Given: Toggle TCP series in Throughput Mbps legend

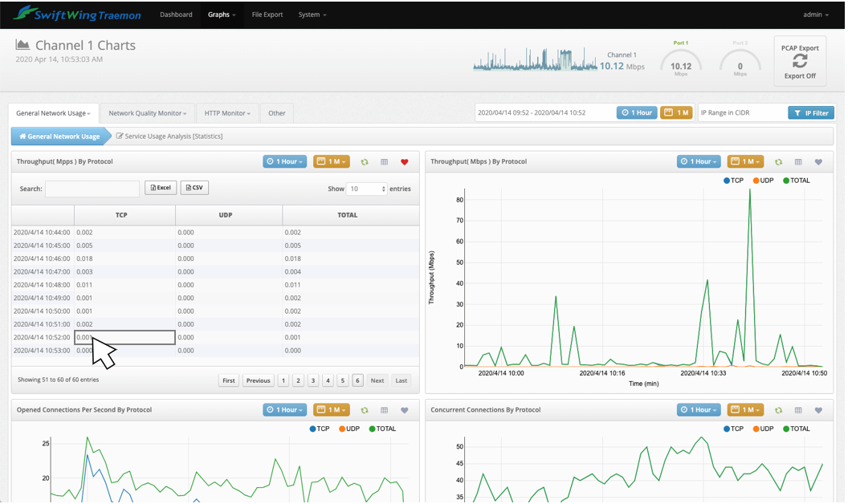Looking at the screenshot, I should tap(733, 181).
